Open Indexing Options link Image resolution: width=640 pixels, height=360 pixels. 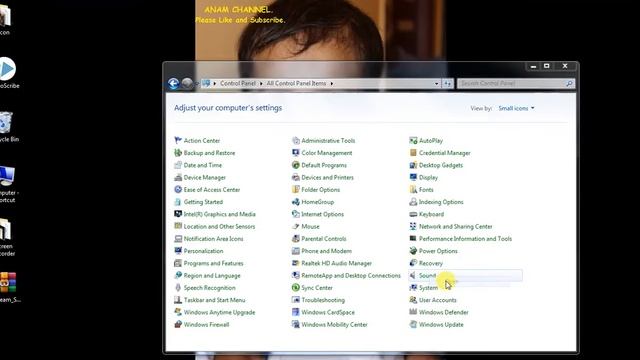point(441,202)
